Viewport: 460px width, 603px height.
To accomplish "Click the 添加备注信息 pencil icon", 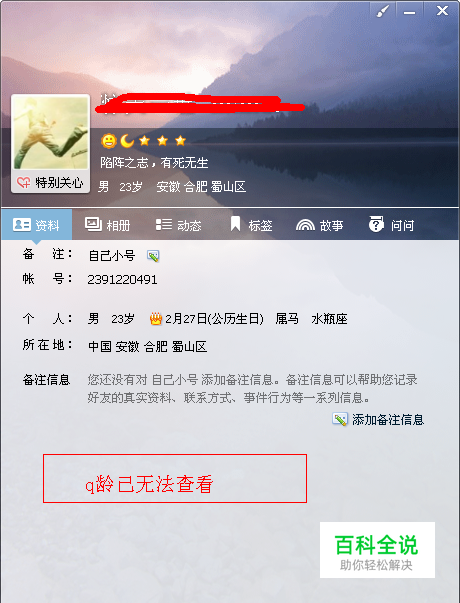I will coord(340,419).
